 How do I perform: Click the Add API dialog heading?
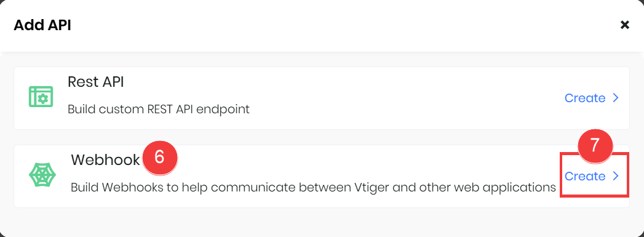(x=42, y=25)
